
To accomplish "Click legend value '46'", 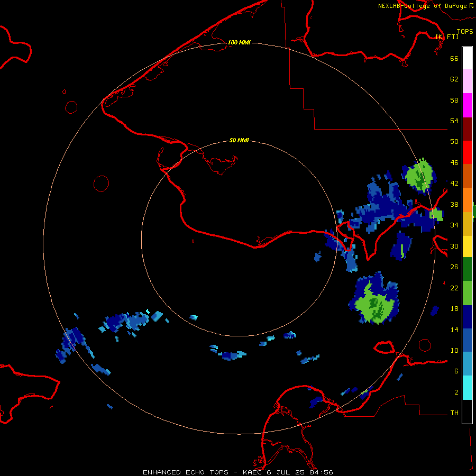I will [454, 163].
